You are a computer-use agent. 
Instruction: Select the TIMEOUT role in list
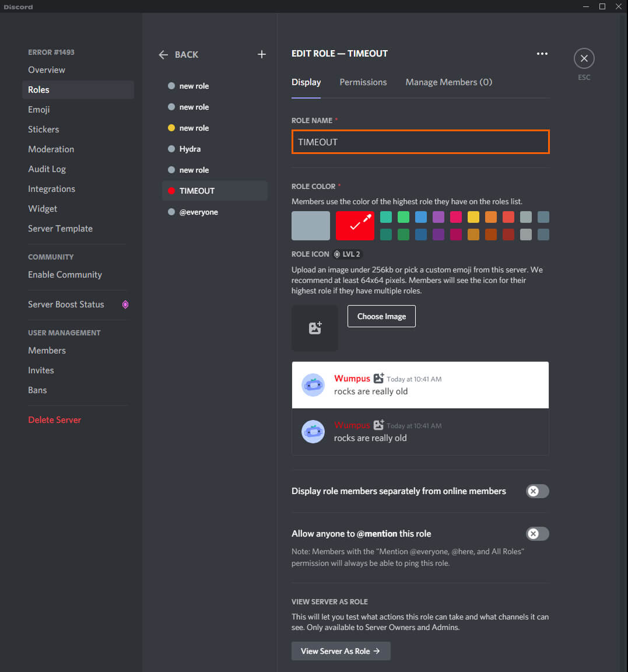[x=215, y=191]
